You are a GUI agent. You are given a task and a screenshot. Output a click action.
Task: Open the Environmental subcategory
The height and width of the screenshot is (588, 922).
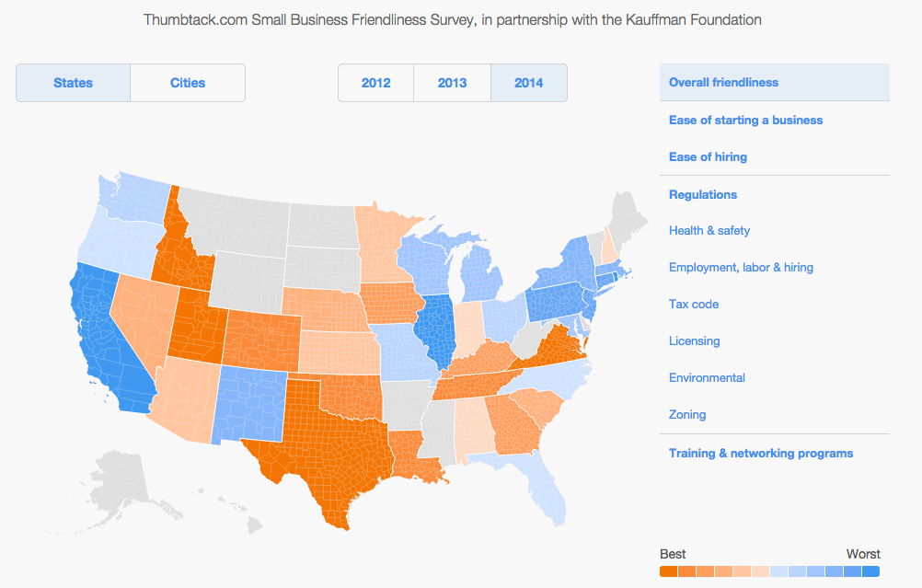click(x=707, y=377)
